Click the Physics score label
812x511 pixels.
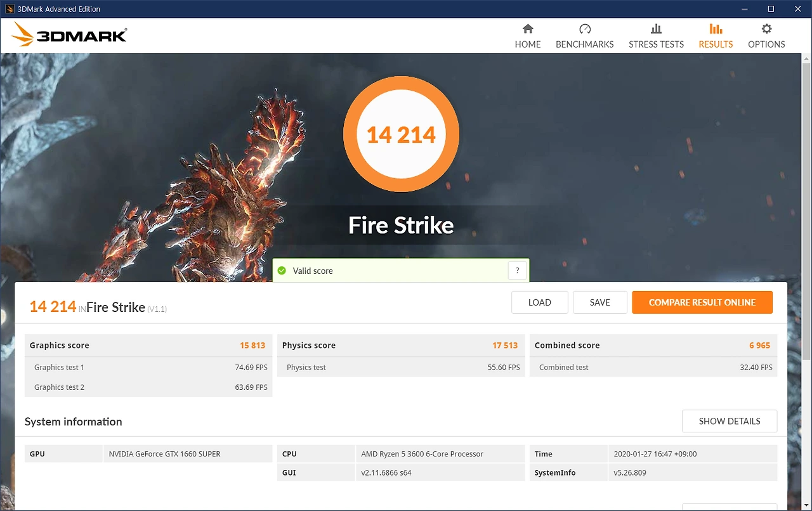[309, 346]
